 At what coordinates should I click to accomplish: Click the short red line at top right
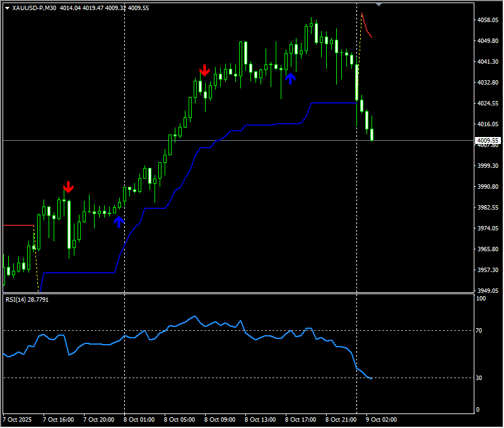(x=366, y=27)
